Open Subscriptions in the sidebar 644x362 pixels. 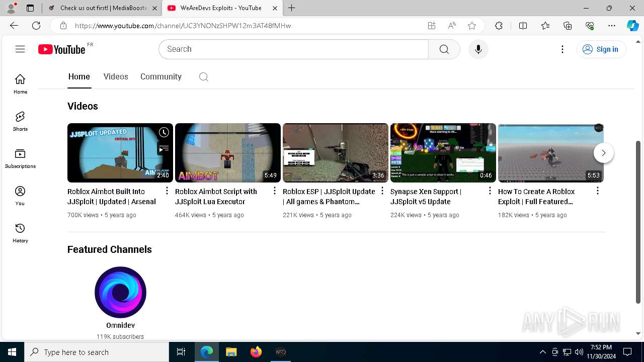20,158
